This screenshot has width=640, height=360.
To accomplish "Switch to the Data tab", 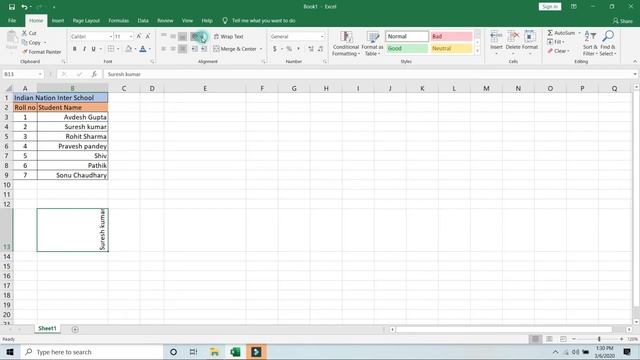I will pyautogui.click(x=143, y=20).
